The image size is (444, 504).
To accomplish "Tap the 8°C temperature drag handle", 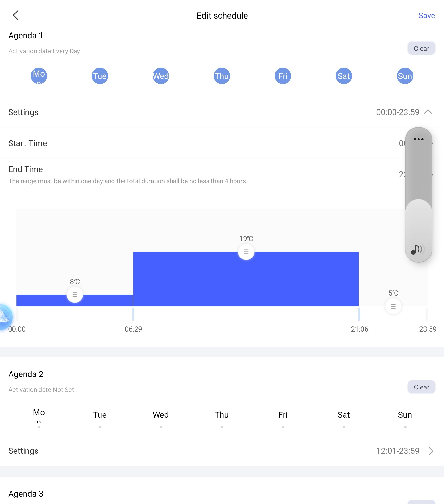I will pos(75,295).
